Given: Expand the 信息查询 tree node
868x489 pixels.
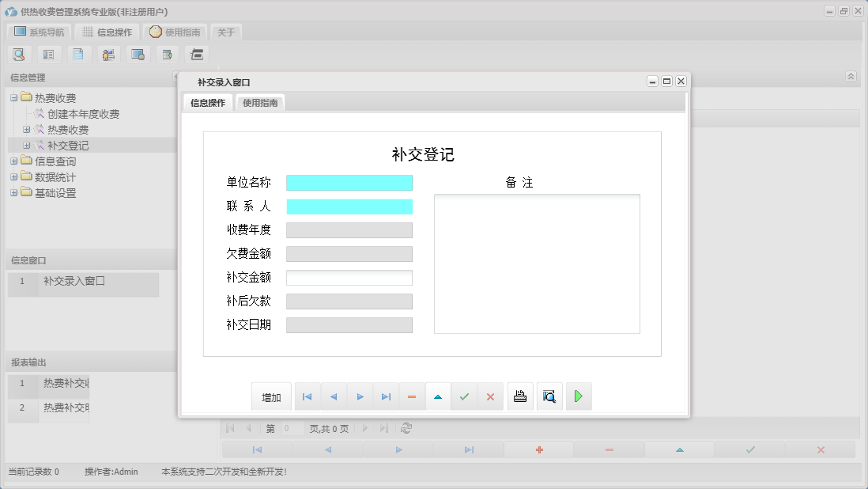Looking at the screenshot, I should [x=15, y=161].
